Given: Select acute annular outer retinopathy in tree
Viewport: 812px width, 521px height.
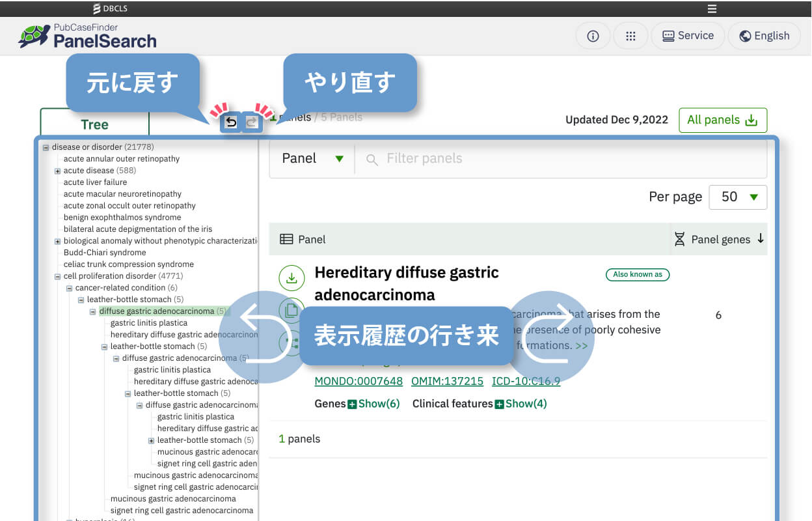Looking at the screenshot, I should point(122,159).
